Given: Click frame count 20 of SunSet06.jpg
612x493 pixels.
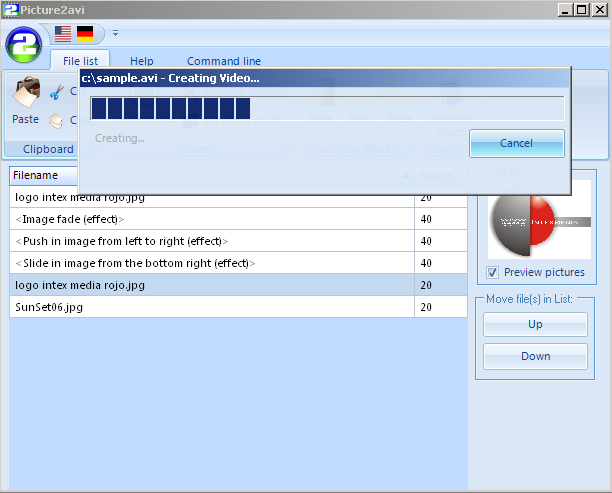Looking at the screenshot, I should click(x=426, y=307).
